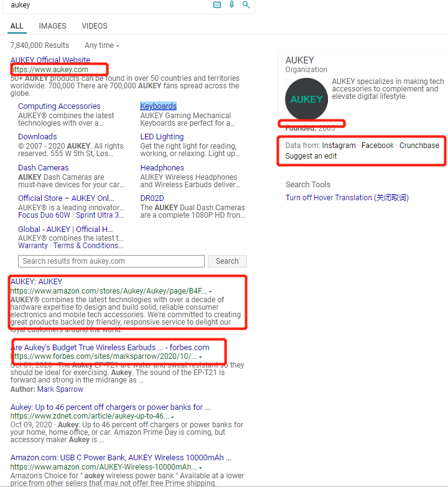Image resolution: width=448 pixels, height=487 pixels.
Task: Open the Instagram data source link
Action: 338,146
